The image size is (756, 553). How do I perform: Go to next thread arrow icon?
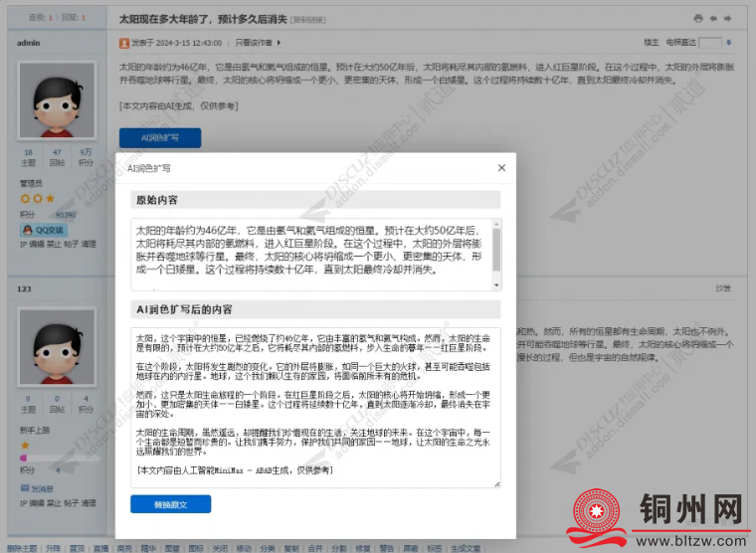point(727,18)
